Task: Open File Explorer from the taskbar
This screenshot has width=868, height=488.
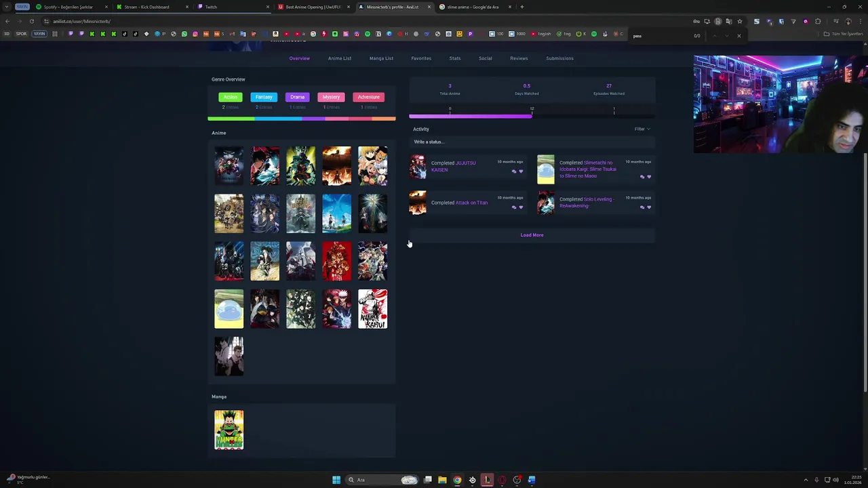Action: 442,480
